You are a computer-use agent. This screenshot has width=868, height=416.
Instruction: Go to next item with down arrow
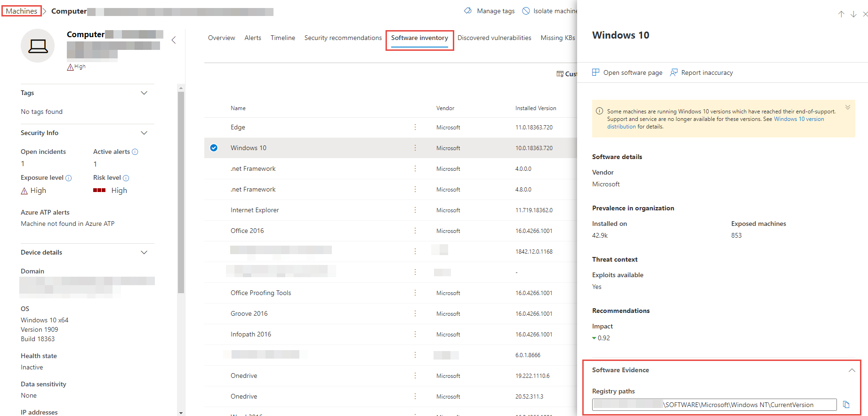[853, 14]
